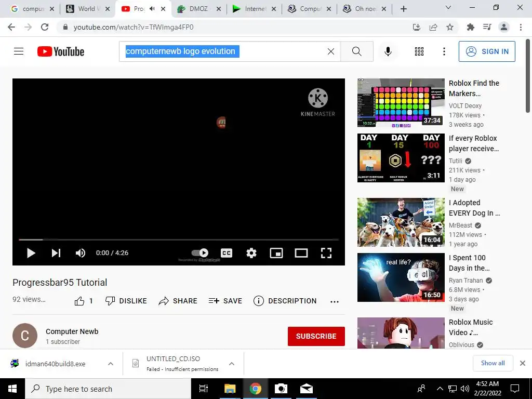Open If every Roblox player receive video
Image resolution: width=532 pixels, height=399 pixels.
(474, 143)
